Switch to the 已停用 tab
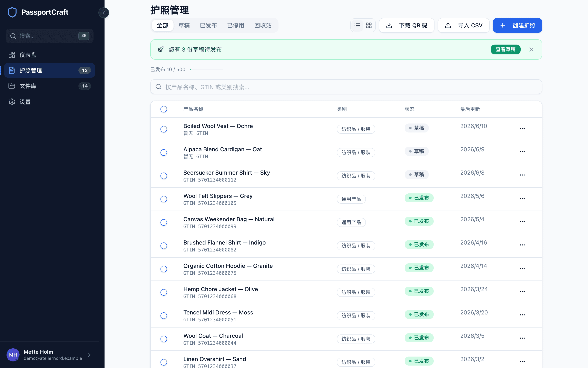The width and height of the screenshot is (588, 368). (x=235, y=25)
